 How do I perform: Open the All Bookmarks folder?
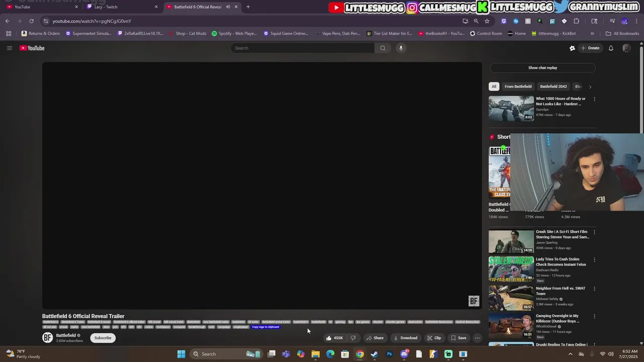(x=622, y=33)
